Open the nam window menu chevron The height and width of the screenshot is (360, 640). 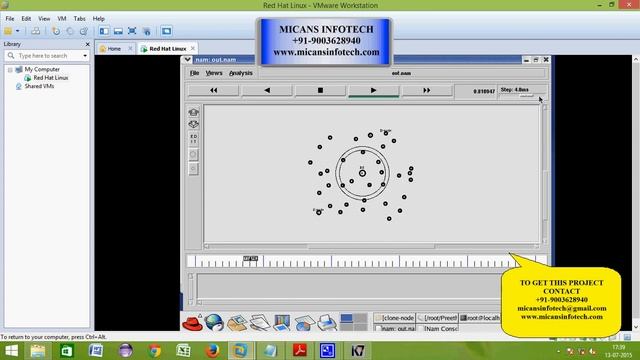pyautogui.click(x=187, y=60)
